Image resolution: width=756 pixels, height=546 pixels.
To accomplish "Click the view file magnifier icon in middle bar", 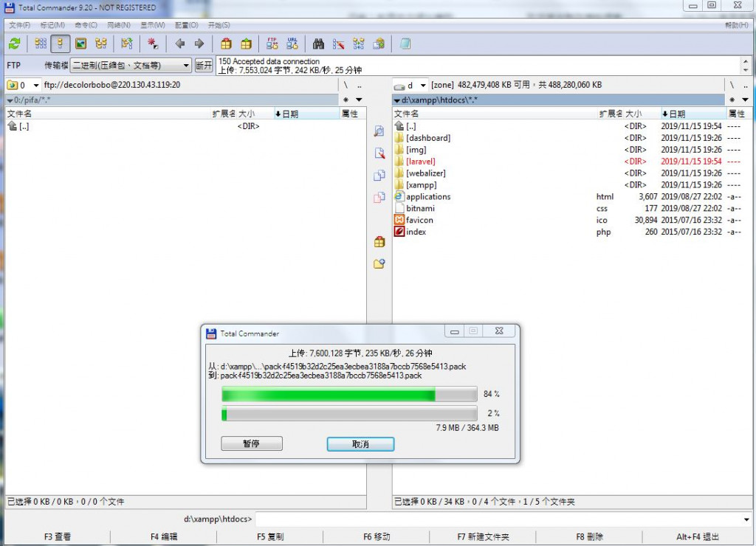I will 379,131.
